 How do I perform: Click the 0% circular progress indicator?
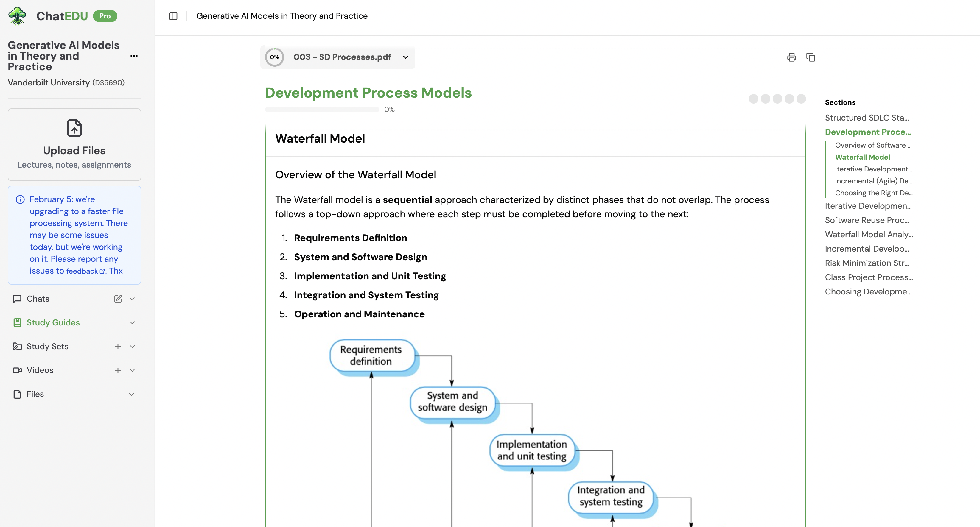click(x=274, y=57)
